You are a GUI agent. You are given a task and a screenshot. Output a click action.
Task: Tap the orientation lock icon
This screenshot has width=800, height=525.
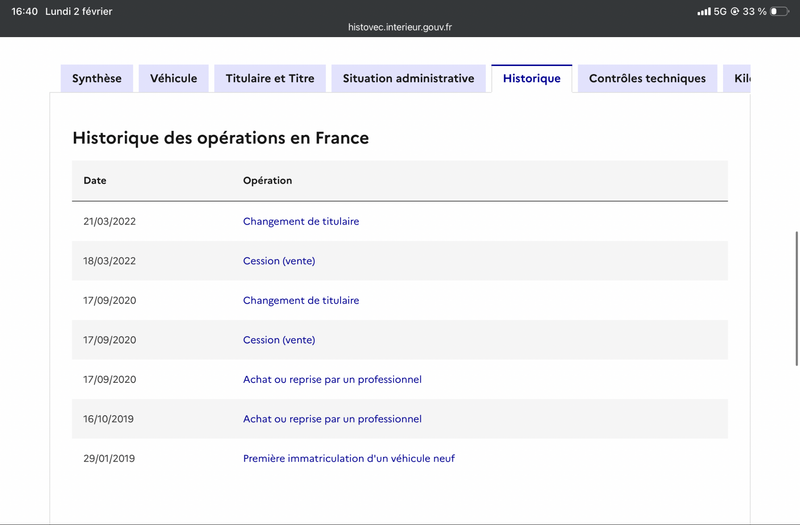(735, 11)
